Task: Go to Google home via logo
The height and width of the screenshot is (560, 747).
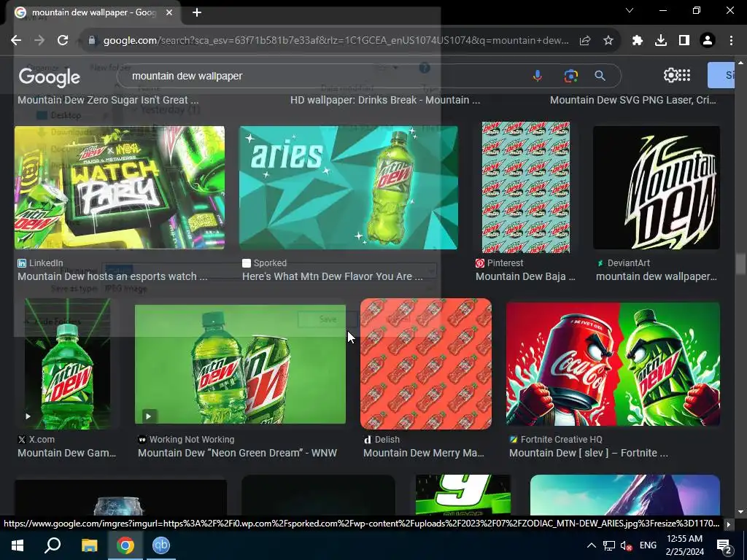Action: [x=50, y=77]
